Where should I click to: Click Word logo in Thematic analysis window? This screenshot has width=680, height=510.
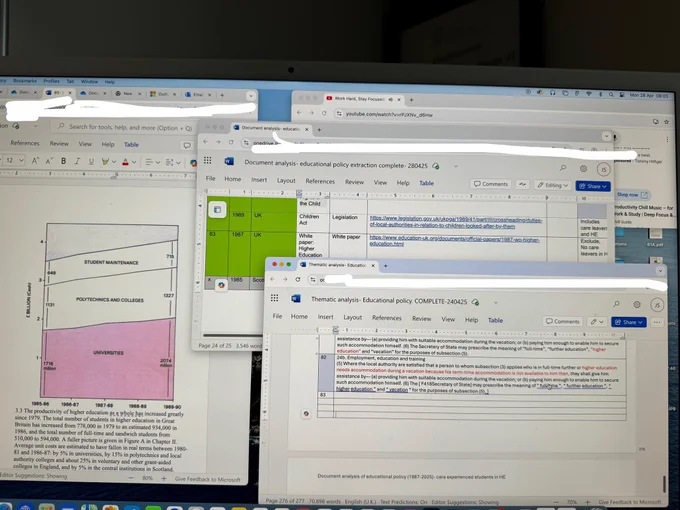(296, 298)
